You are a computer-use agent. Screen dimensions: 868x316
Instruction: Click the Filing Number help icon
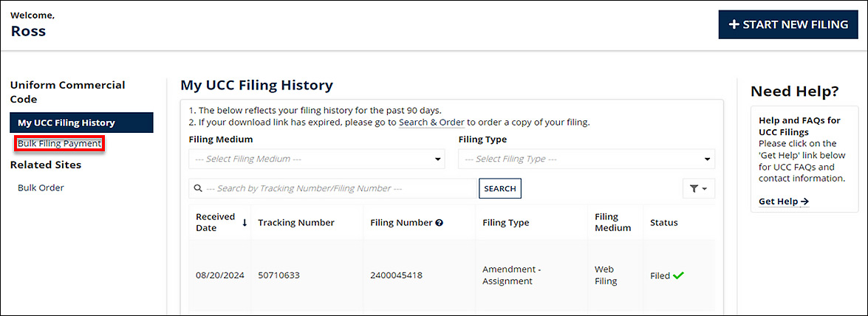tap(439, 223)
